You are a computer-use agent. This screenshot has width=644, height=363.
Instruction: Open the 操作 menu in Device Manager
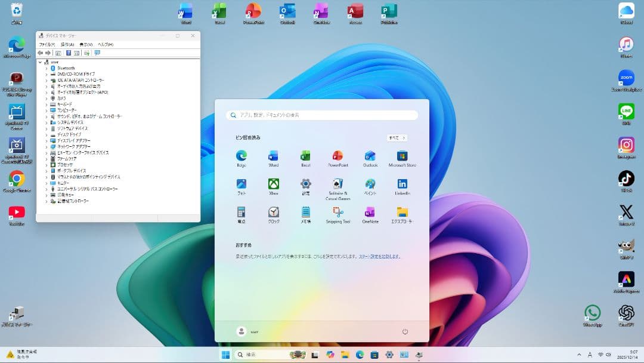[x=67, y=44]
